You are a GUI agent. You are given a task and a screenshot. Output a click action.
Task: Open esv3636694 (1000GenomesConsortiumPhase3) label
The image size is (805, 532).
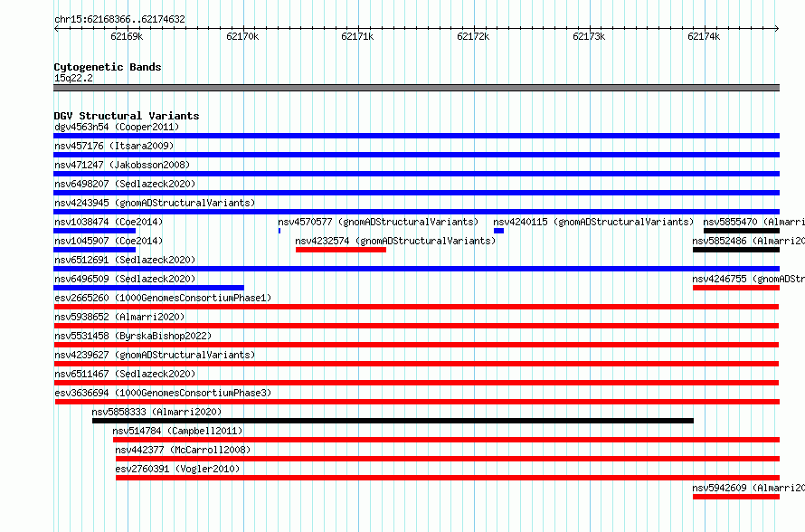point(163,393)
